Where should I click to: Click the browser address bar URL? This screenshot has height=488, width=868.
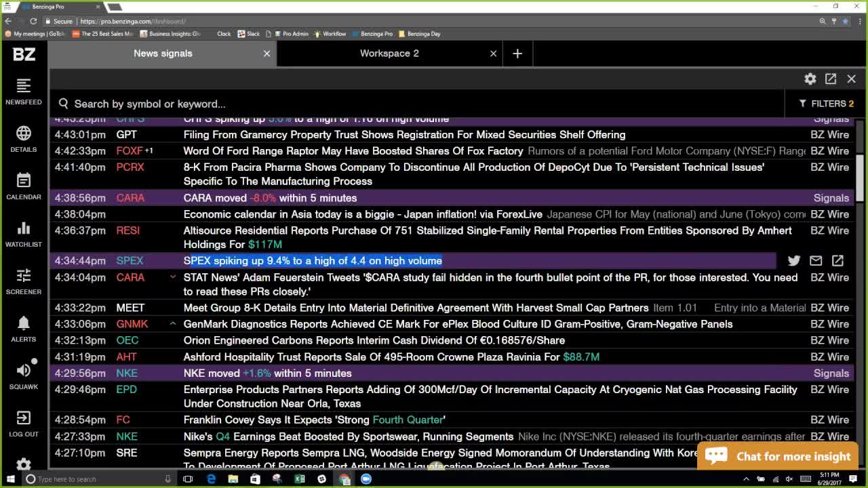point(133,21)
